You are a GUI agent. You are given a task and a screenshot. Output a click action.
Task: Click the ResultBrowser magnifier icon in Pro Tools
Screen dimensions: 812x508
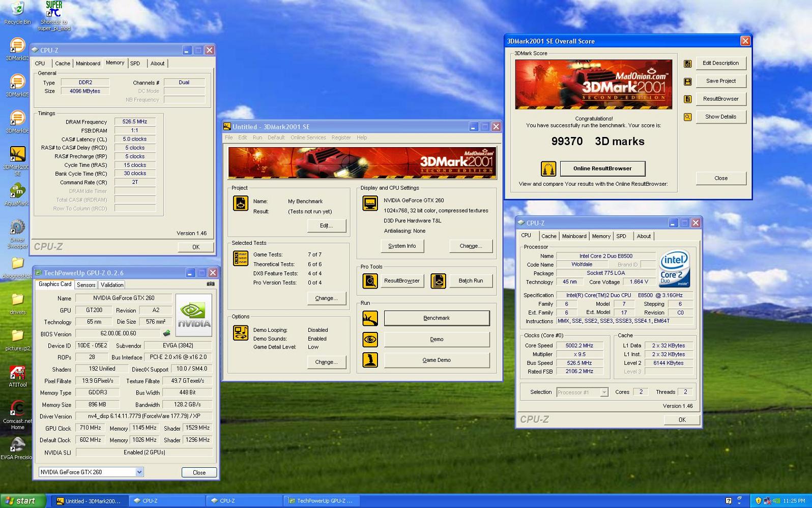[x=370, y=280]
